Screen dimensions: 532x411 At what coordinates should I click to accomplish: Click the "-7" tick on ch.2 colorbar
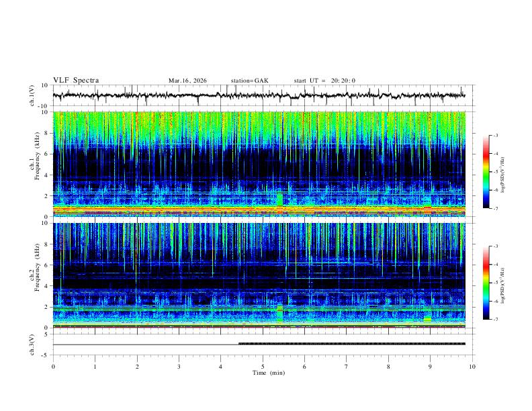click(x=495, y=320)
